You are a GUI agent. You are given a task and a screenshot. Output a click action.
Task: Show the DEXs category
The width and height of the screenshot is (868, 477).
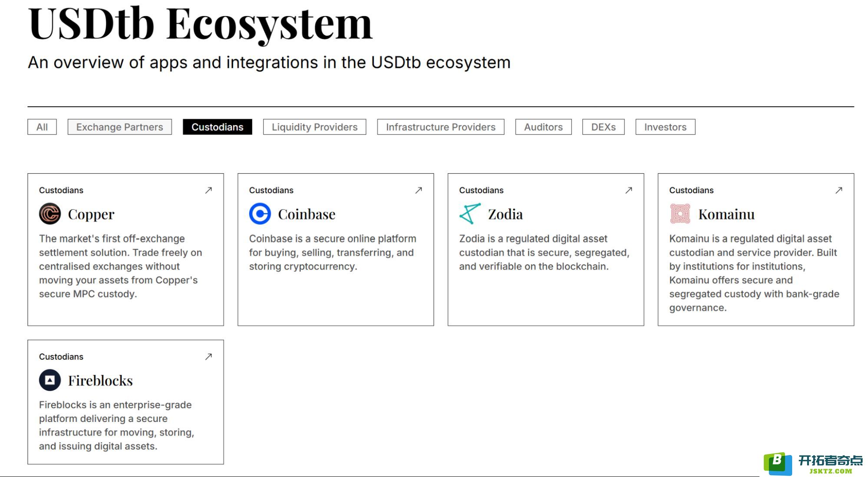pos(604,127)
